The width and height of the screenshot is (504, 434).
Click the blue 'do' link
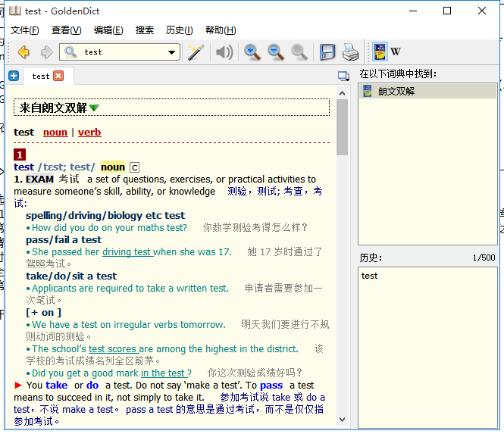click(x=92, y=386)
